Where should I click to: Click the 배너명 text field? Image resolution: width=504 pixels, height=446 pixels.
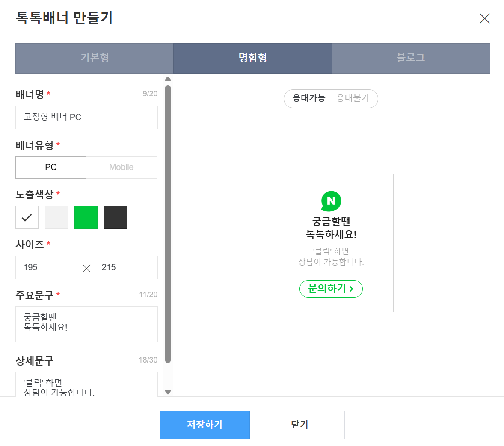click(86, 117)
